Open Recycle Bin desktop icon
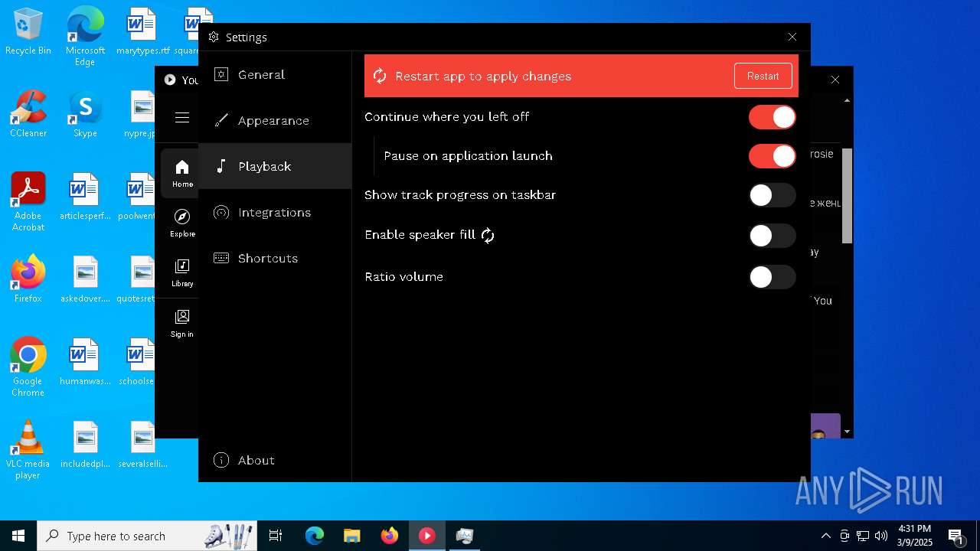This screenshot has height=551, width=980. (x=28, y=32)
